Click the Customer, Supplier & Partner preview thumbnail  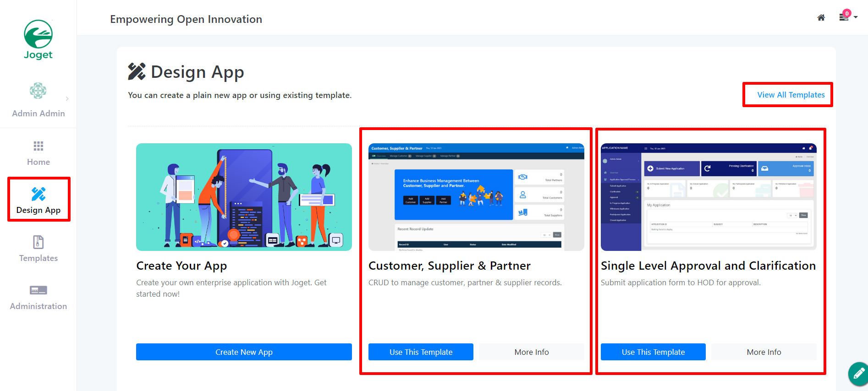476,197
